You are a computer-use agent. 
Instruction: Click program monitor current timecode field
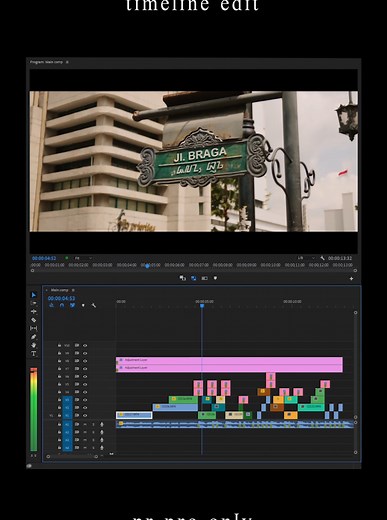44,258
